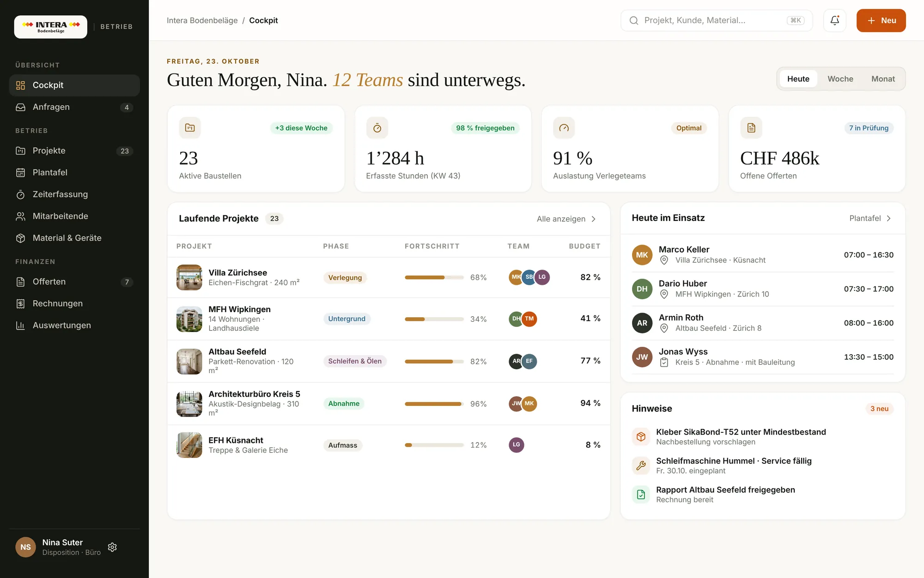Switch time range to Woche
This screenshot has width=924, height=578.
[x=840, y=79]
